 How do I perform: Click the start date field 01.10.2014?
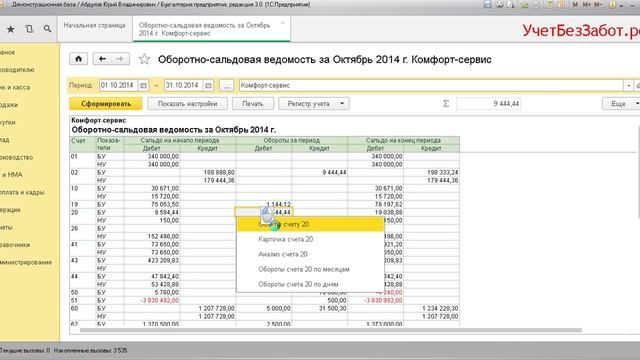(118, 86)
